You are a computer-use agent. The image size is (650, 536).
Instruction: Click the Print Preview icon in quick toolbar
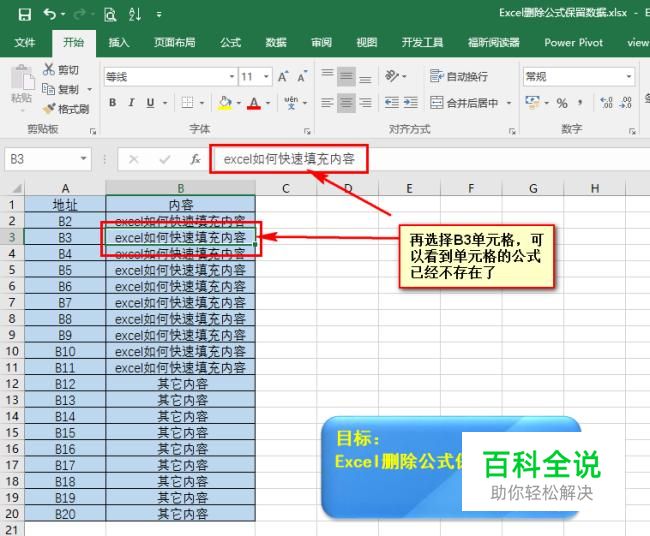(x=110, y=15)
